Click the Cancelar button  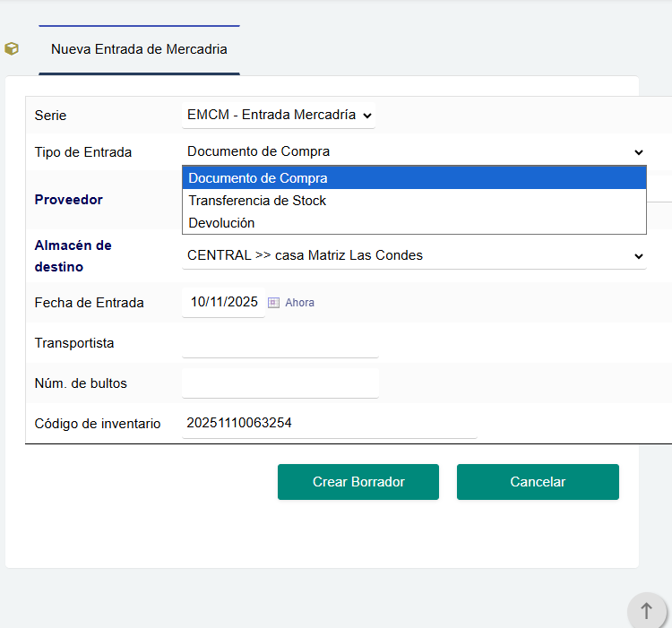(538, 482)
